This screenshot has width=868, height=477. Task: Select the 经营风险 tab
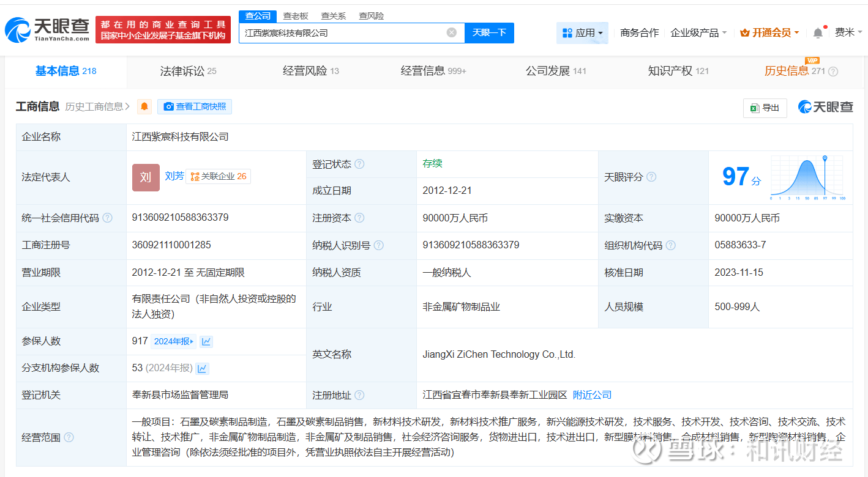[x=311, y=72]
